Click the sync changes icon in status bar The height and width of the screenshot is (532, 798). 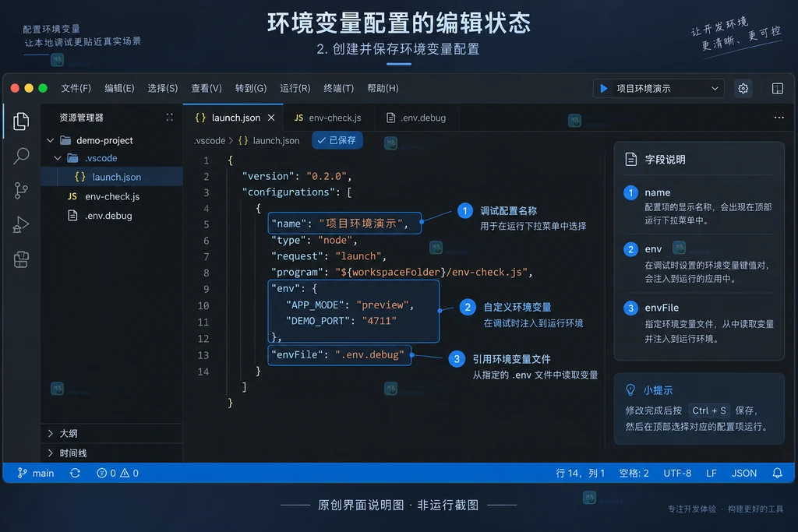(75, 473)
